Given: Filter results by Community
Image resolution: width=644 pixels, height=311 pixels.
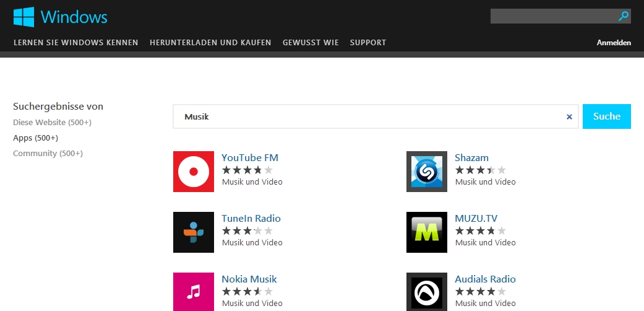Looking at the screenshot, I should coord(48,154).
